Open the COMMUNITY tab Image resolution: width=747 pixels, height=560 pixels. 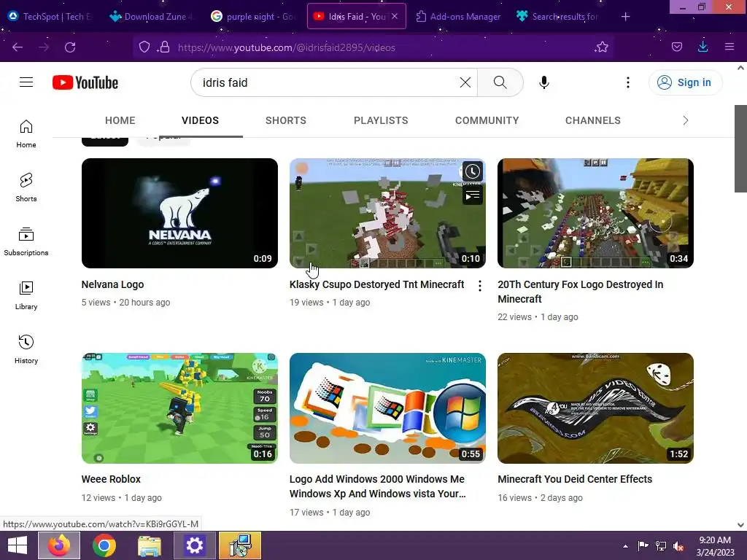487,120
